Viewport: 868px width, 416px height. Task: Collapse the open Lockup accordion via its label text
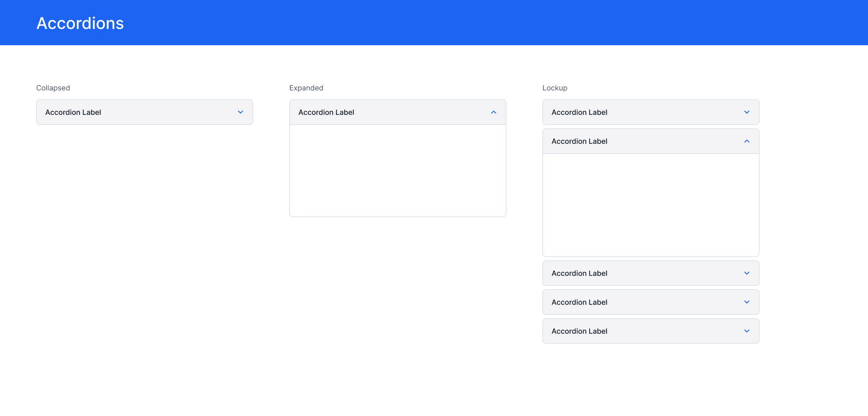580,141
